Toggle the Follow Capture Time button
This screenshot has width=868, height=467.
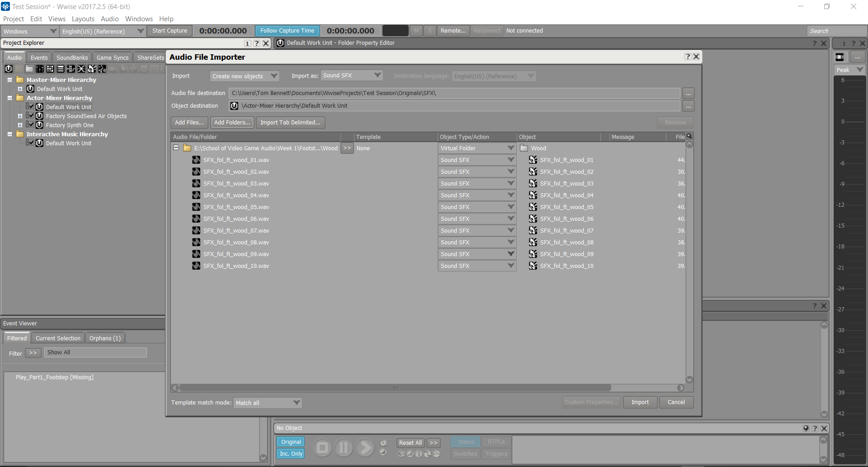coord(287,31)
